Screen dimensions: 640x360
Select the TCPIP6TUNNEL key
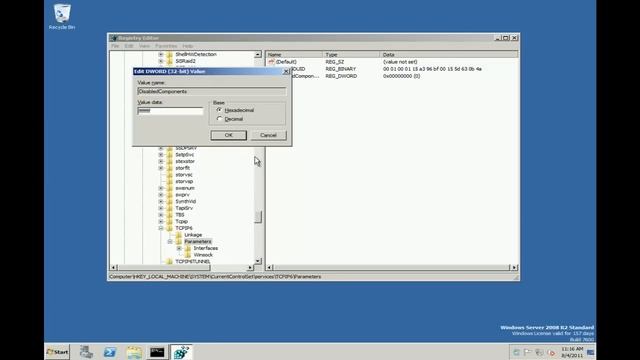[192, 262]
